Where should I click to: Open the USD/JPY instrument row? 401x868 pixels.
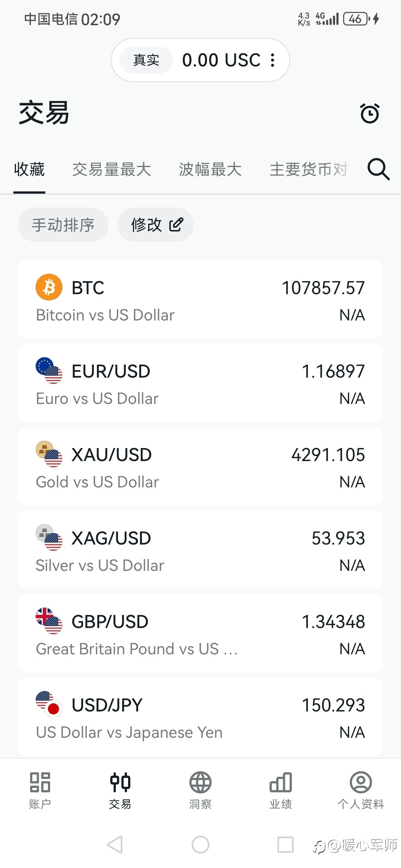pyautogui.click(x=200, y=717)
